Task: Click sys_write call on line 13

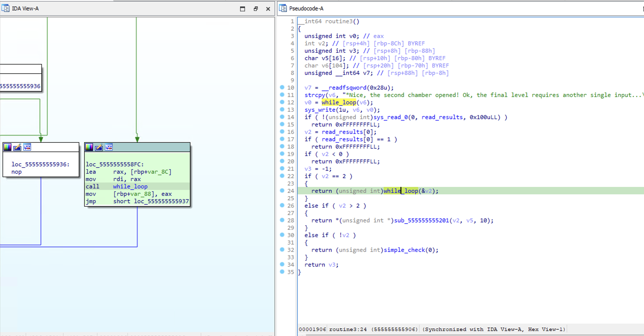Action: tap(320, 110)
